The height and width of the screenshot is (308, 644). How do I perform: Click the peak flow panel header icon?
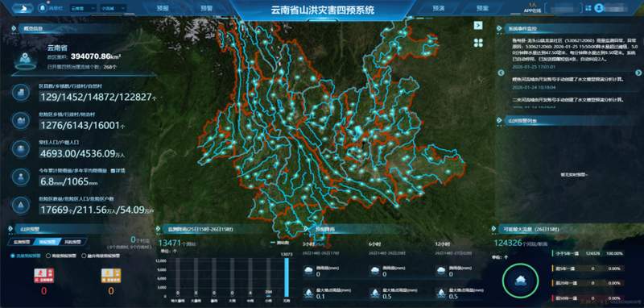494,229
